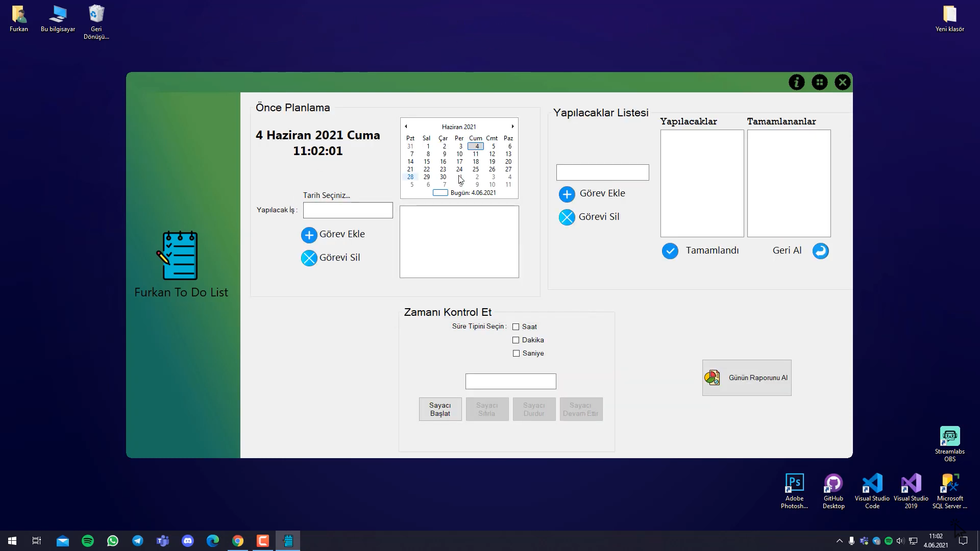
Task: Go to next month in calendar
Action: tap(512, 127)
